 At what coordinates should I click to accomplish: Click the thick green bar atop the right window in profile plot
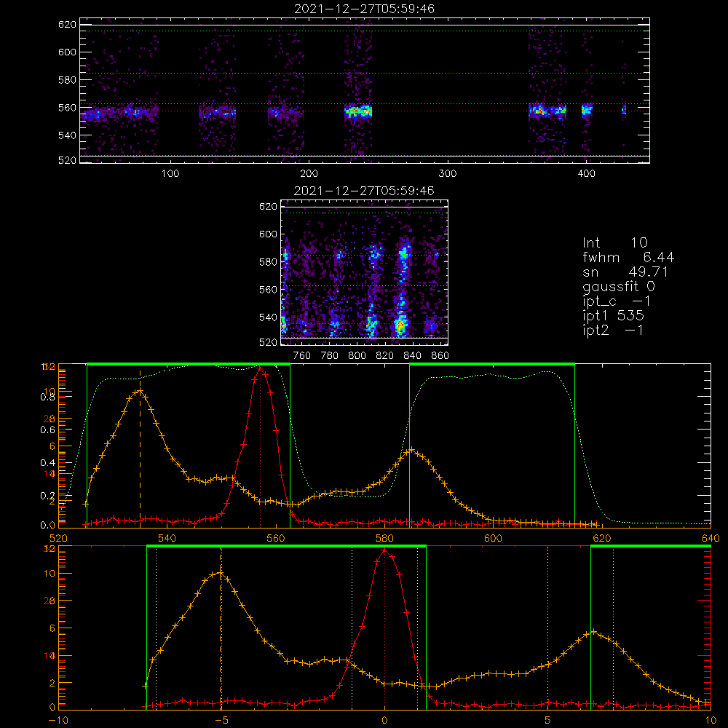492,364
